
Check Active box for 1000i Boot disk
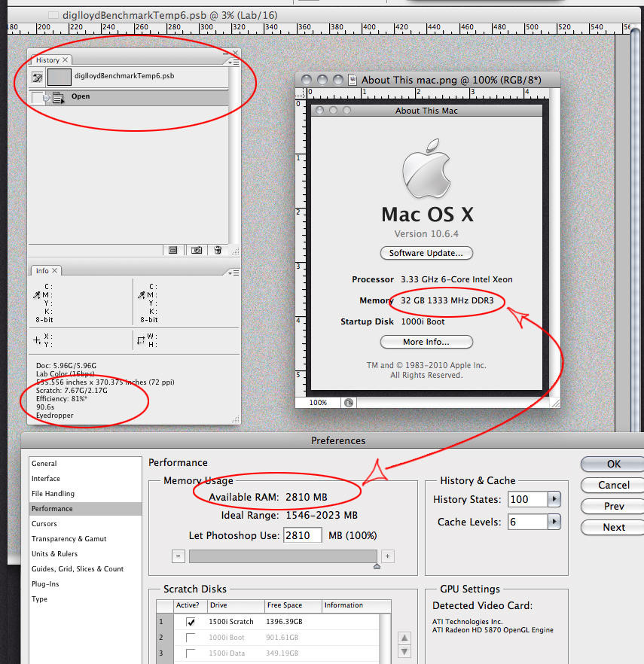[191, 638]
